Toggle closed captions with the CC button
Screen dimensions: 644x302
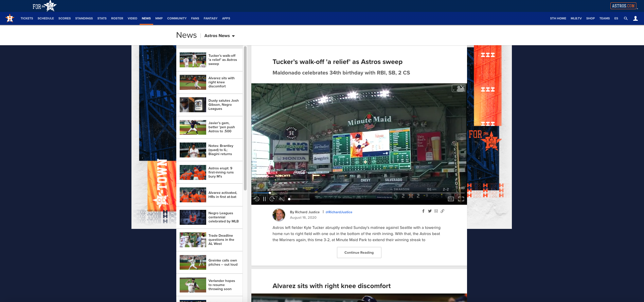(451, 199)
